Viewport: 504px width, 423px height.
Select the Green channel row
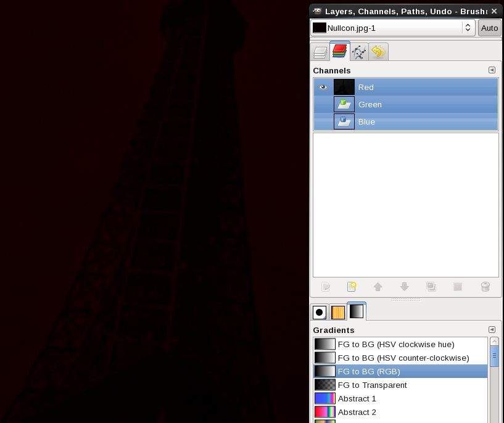pos(406,104)
